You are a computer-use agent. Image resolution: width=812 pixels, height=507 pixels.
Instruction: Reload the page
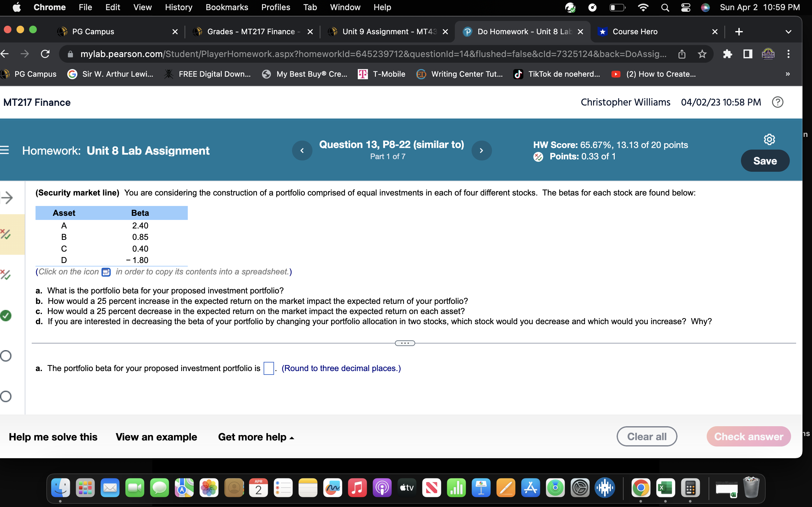coord(45,54)
